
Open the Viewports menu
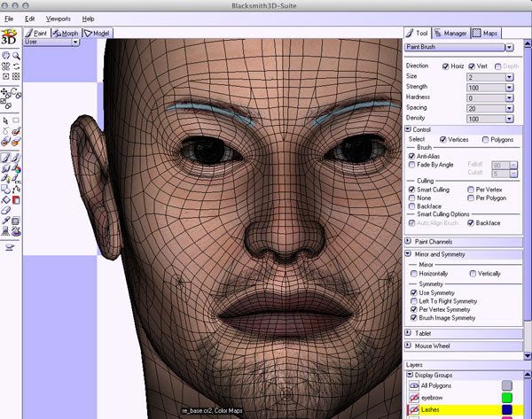[x=56, y=18]
